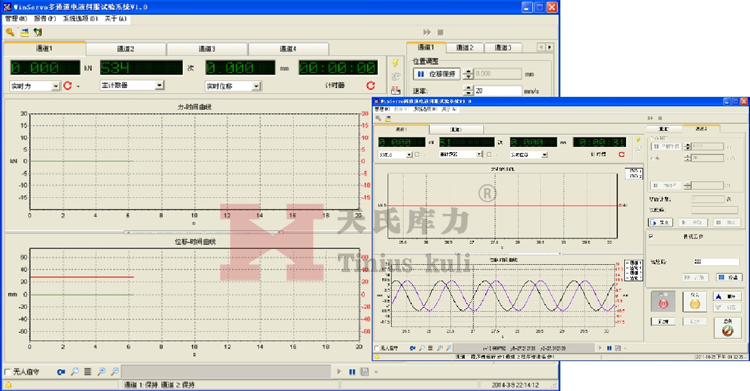Open the displacement dropdown in front window

tap(544, 155)
